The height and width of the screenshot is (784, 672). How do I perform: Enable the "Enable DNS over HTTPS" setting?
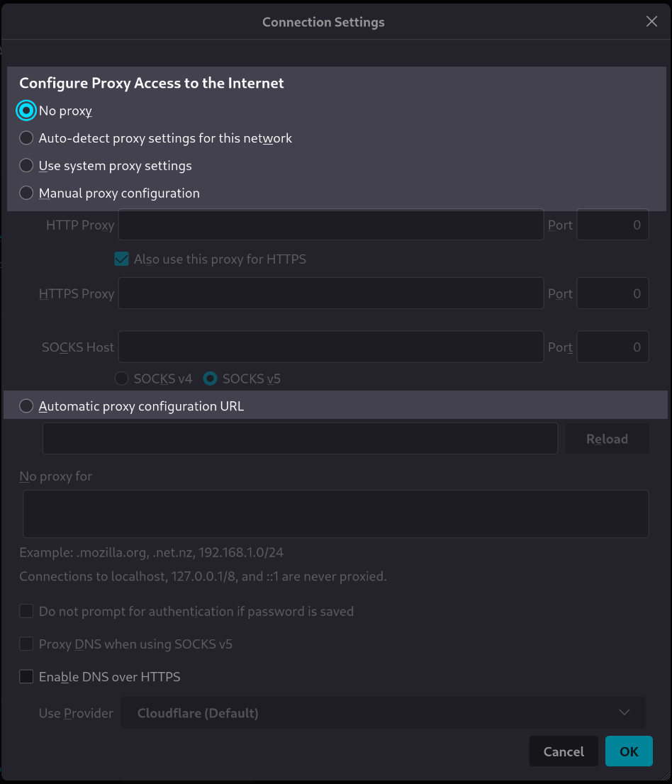(26, 676)
